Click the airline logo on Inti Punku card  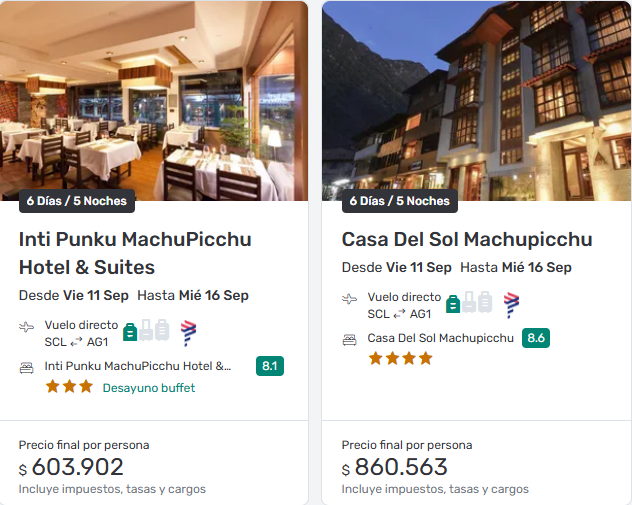tap(188, 332)
